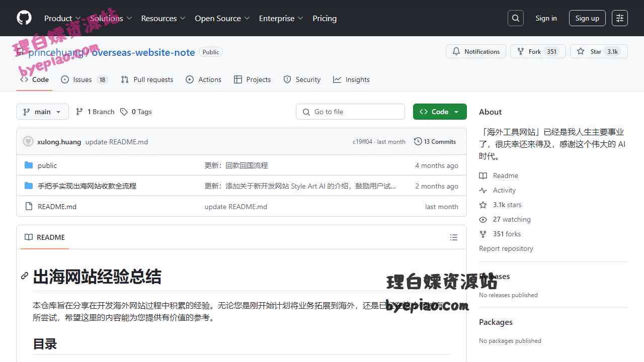The height and width of the screenshot is (362, 644).
Task: Open the overseas-website-note repository link
Action: 143,52
